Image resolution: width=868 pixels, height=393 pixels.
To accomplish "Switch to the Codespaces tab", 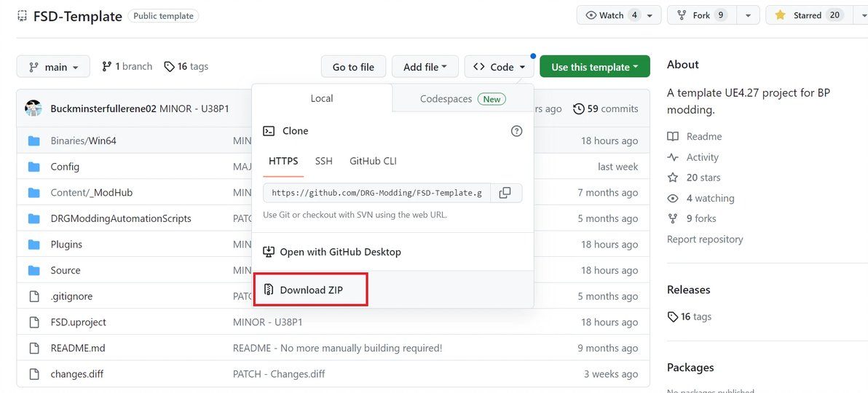I will pos(462,99).
